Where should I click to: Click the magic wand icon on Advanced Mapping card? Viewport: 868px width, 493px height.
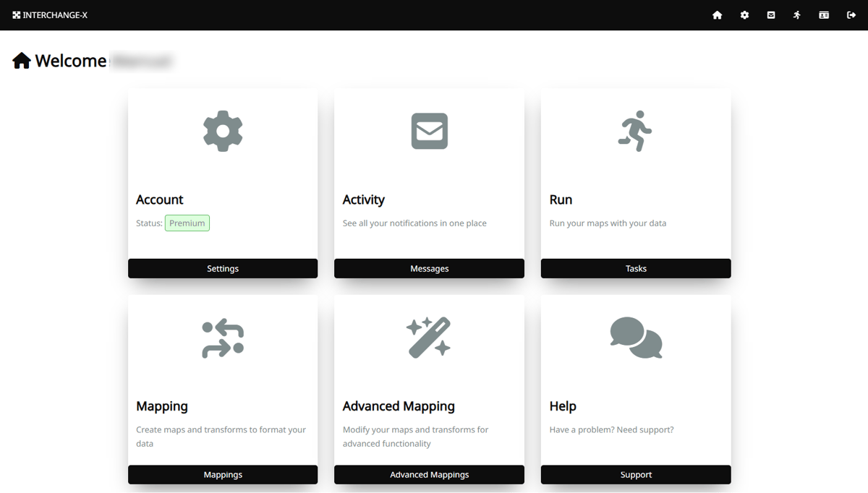(x=429, y=338)
